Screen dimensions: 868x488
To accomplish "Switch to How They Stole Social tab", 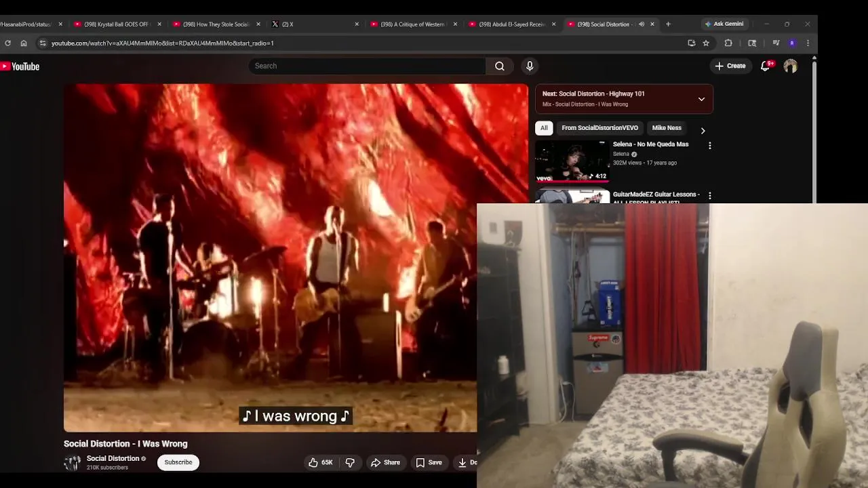I will point(214,24).
